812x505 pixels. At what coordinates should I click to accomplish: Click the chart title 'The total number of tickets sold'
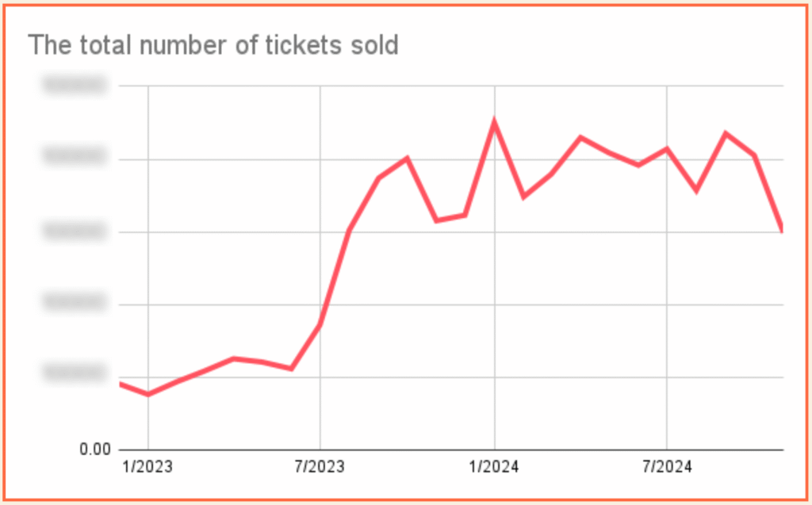[x=213, y=46]
